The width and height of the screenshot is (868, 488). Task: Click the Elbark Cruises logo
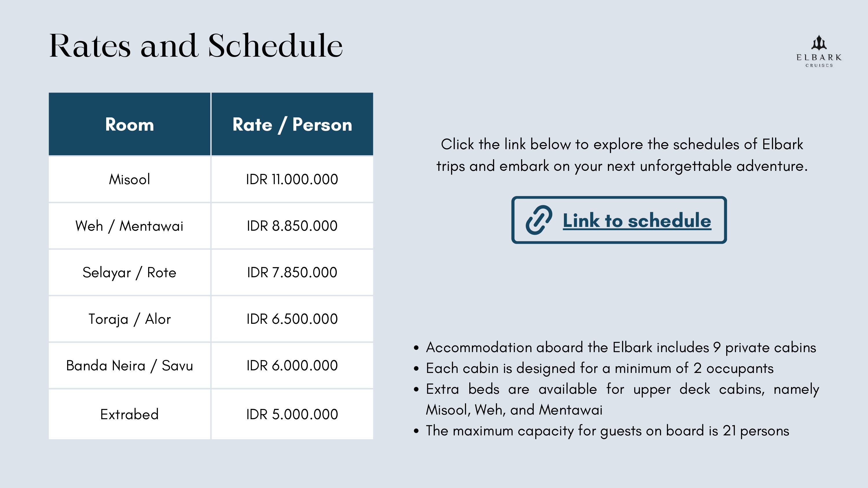point(819,51)
